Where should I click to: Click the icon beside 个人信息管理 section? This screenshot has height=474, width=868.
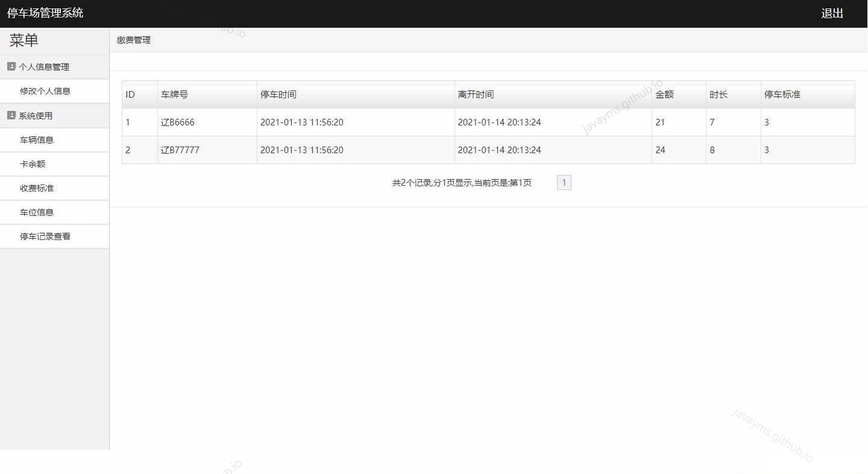10,66
